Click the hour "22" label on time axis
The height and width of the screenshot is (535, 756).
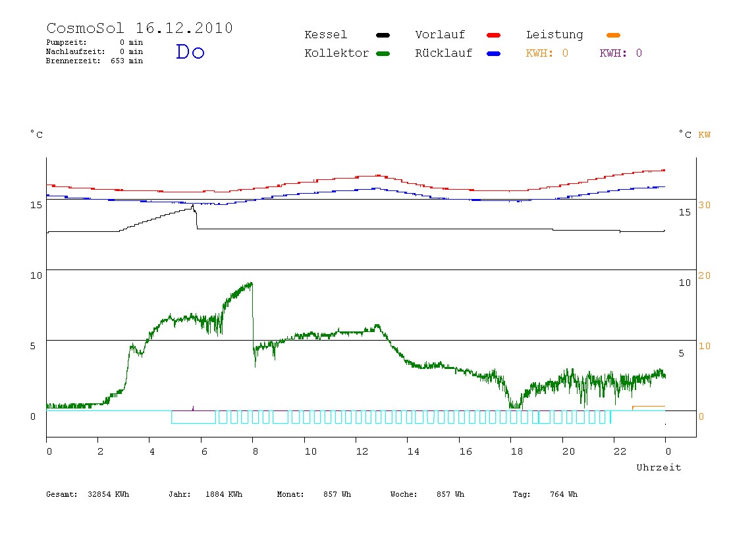coord(620,451)
